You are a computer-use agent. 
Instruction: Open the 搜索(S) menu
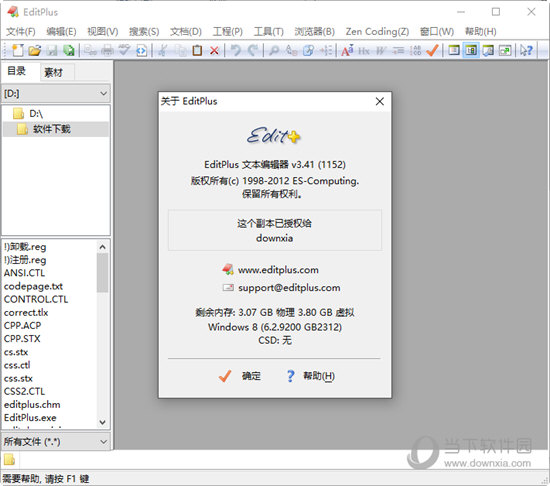[x=144, y=32]
